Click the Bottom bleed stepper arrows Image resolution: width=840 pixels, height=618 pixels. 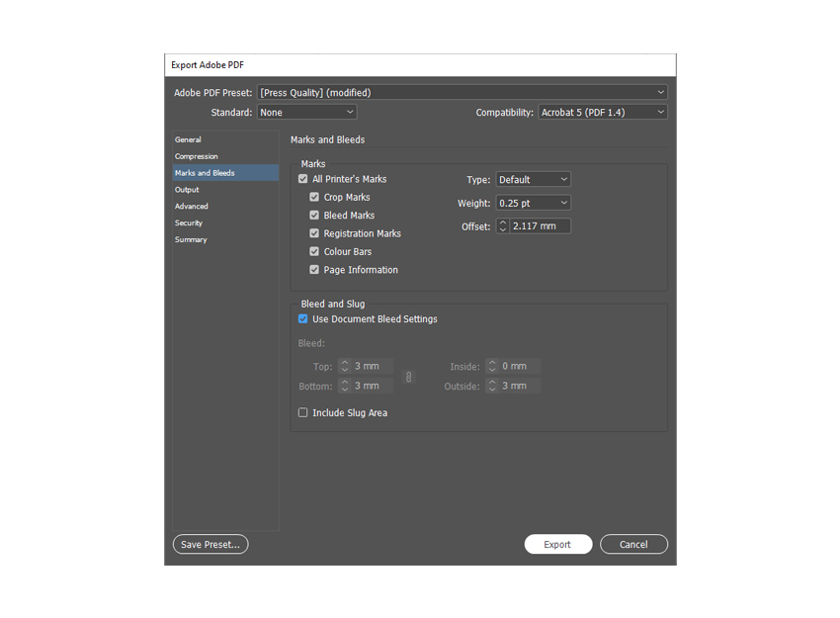[345, 386]
